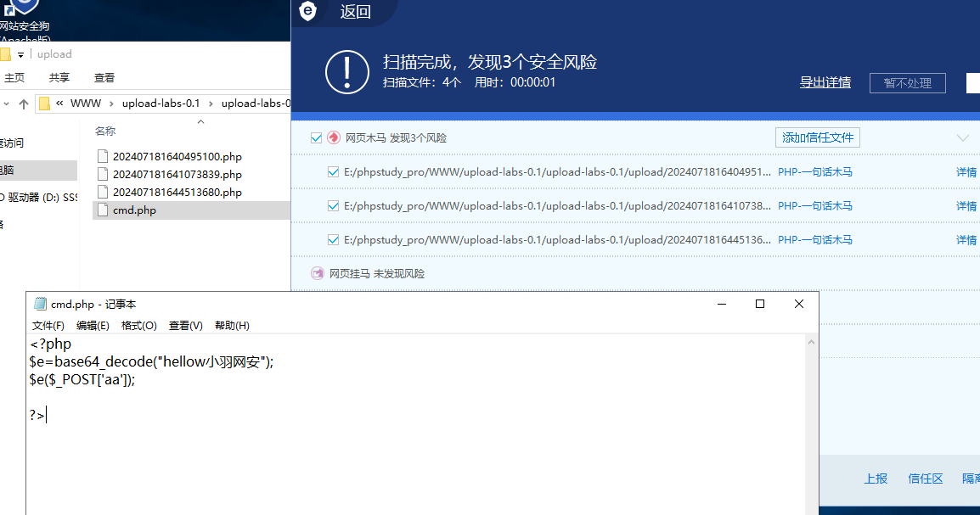Screen dimensions: 980x515
Task: Click the 暂不处理 button
Action: tap(907, 82)
